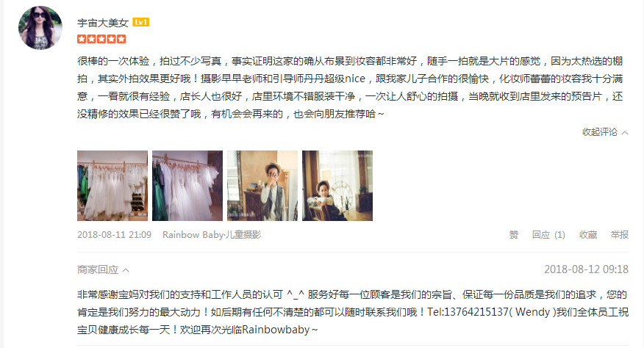This screenshot has width=644, height=348.
Task: Open Rainbow Baby·儿童摄影 shop link
Action: point(212,235)
